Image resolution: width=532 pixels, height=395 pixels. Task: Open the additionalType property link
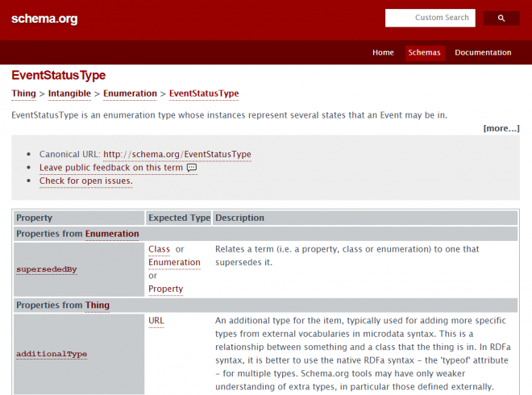[x=52, y=354]
